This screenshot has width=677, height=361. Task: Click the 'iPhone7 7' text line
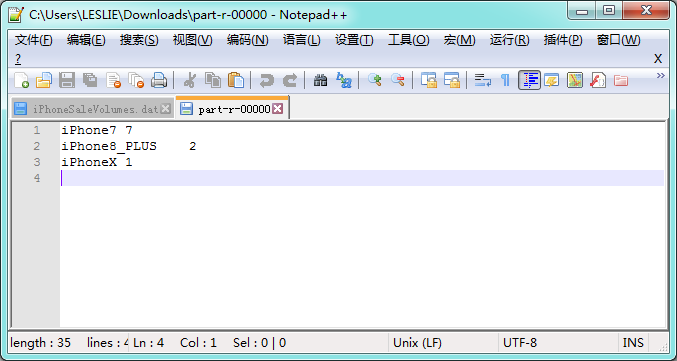click(x=97, y=130)
